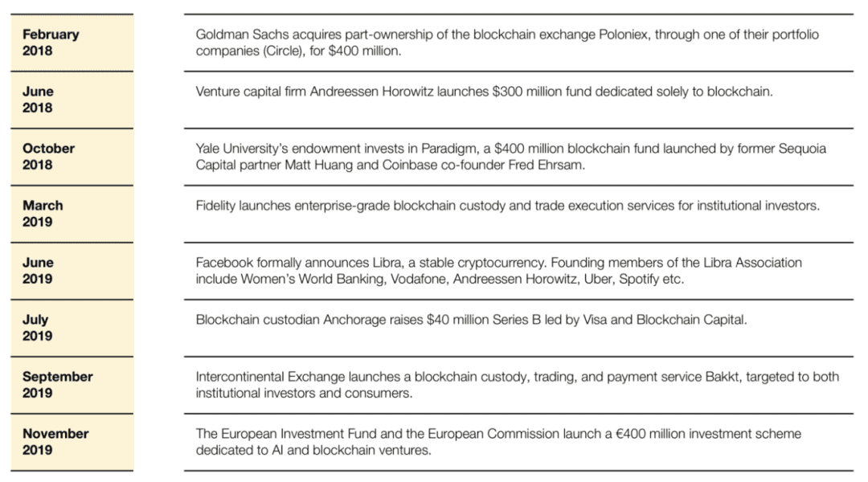The width and height of the screenshot is (868, 482).
Task: Click the Goldman Sachs Poloniex acquisition text
Action: point(507,43)
